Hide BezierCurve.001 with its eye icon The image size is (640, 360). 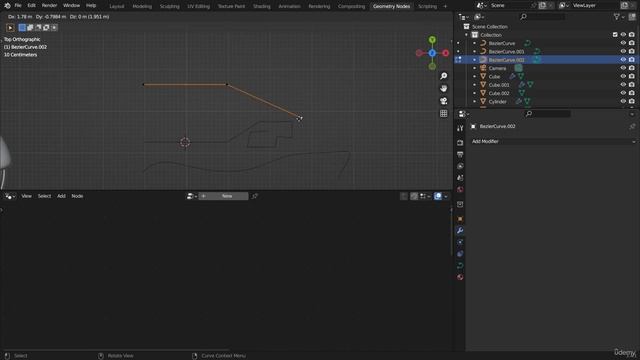[x=623, y=51]
